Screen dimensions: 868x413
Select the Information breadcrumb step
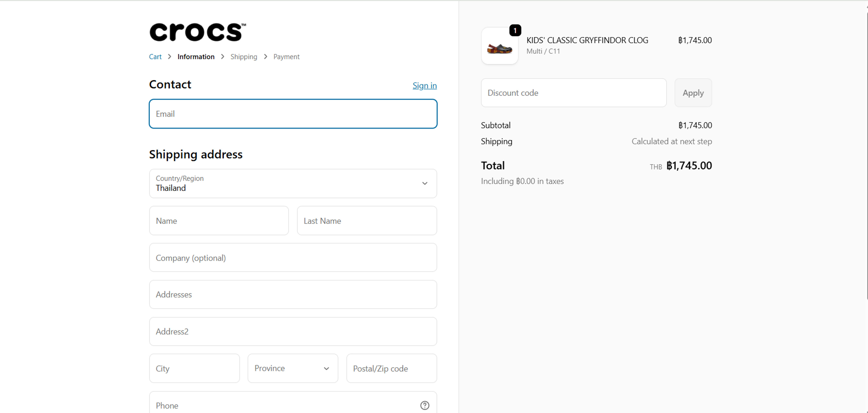[196, 56]
